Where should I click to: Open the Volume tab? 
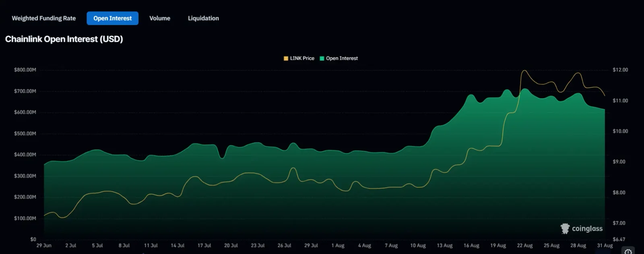160,18
